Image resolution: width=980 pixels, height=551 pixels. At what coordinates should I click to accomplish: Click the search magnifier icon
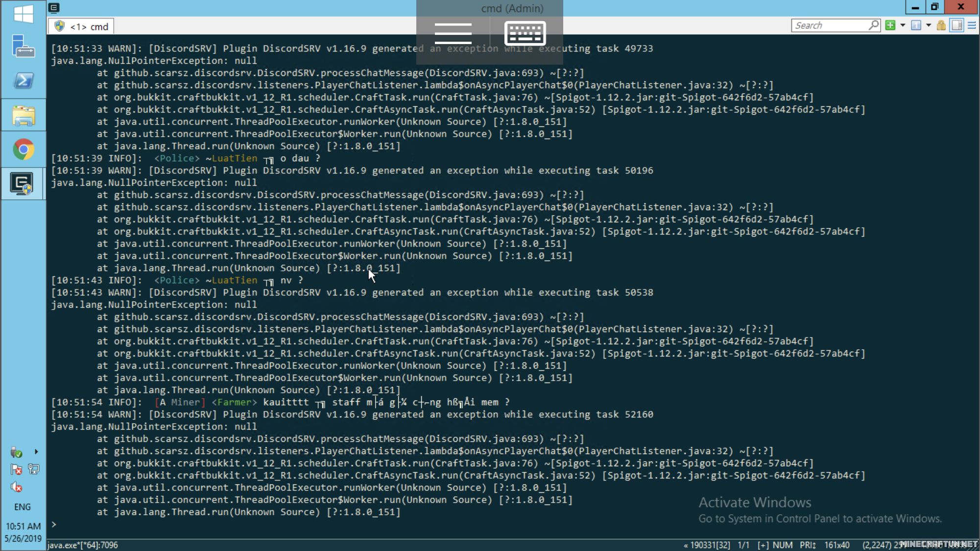pyautogui.click(x=874, y=25)
